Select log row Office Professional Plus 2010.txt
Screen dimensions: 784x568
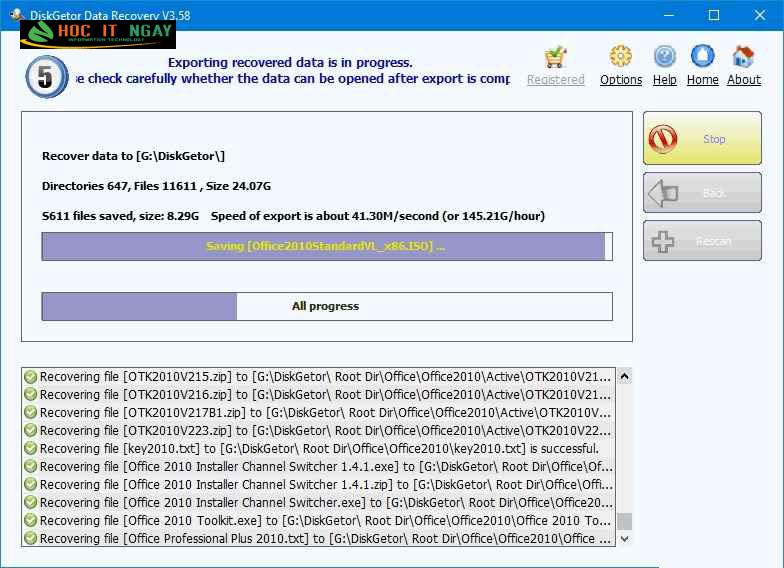319,538
